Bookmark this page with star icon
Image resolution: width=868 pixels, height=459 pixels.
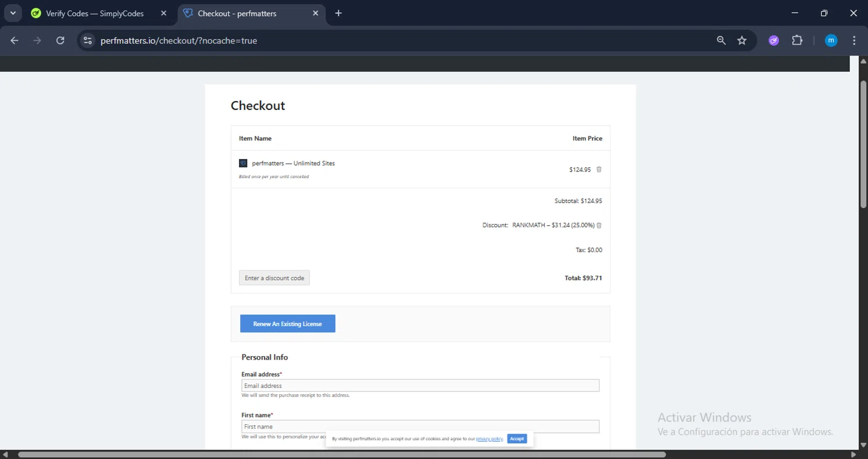(x=742, y=40)
